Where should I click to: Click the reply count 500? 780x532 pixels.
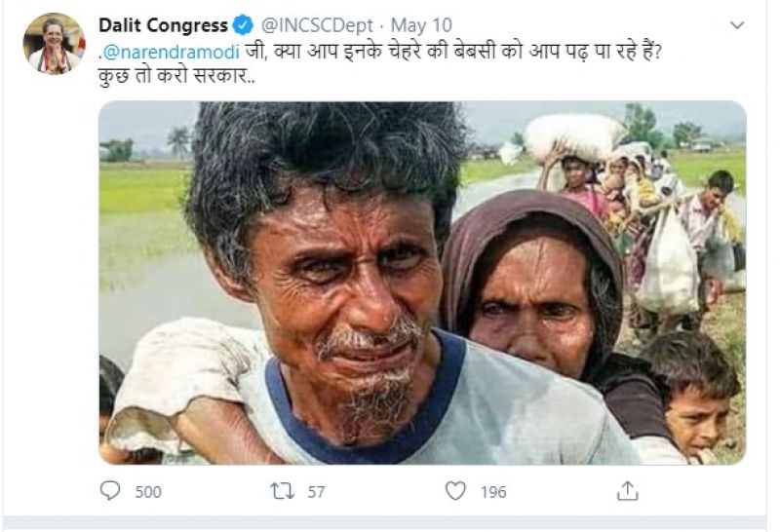147,492
